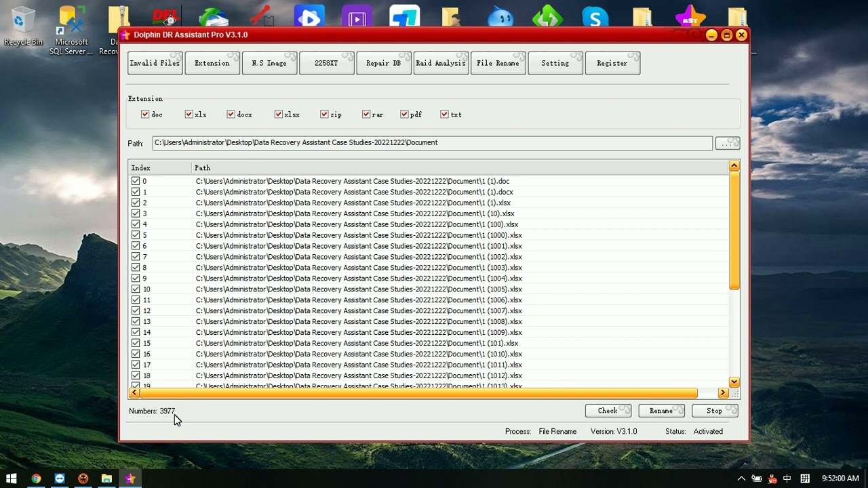Uncheck the doc extension checkbox

click(145, 115)
